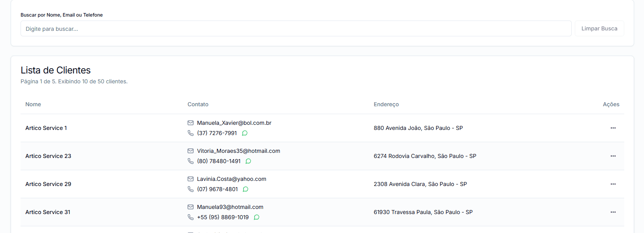Expand the three-dot menu for Artico Service 29
Viewport: 644px width, 233px height.
(x=613, y=184)
